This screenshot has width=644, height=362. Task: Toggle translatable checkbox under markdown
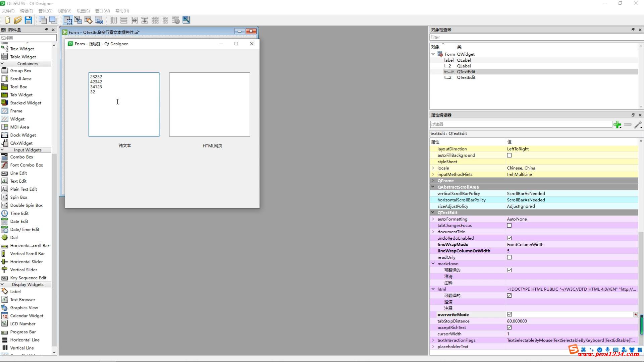509,270
